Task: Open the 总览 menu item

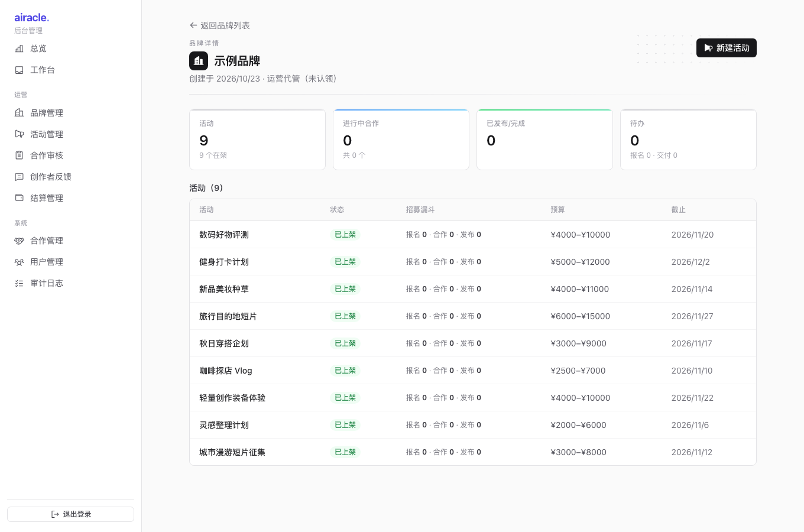Action: (x=71, y=48)
